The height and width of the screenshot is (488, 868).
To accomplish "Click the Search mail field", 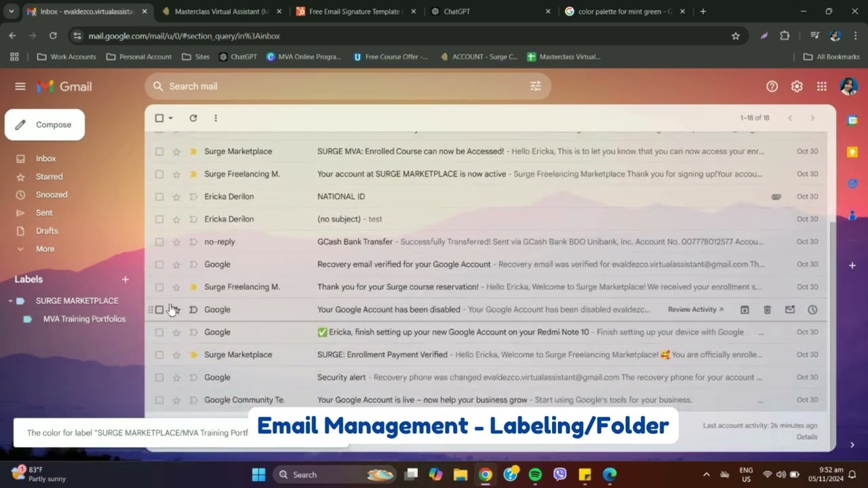I will [x=347, y=86].
